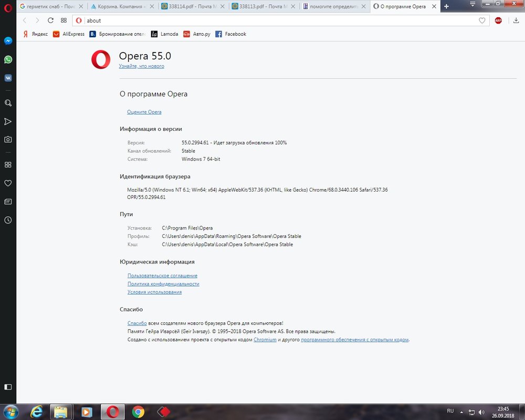Screen dimensions: 525x420
Task: Open the Windows Start menu
Action: pos(10,412)
